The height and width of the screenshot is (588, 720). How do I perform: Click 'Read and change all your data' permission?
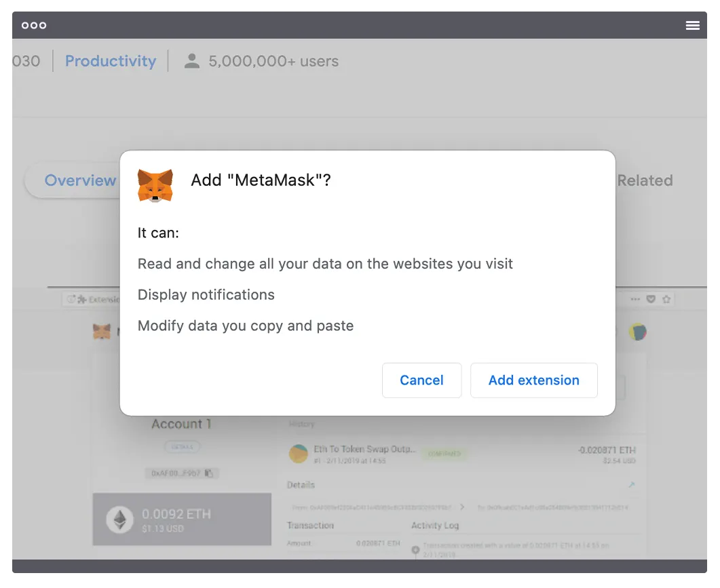coord(325,264)
